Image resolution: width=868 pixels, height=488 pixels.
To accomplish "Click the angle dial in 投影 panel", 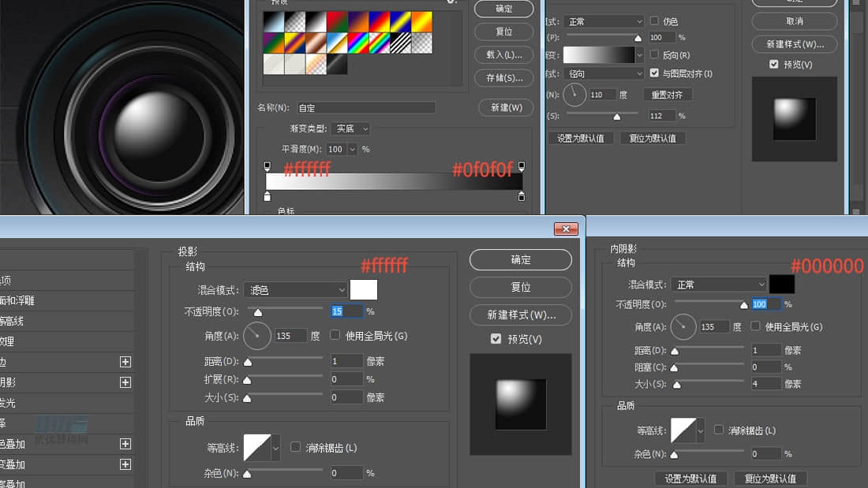I will click(256, 336).
